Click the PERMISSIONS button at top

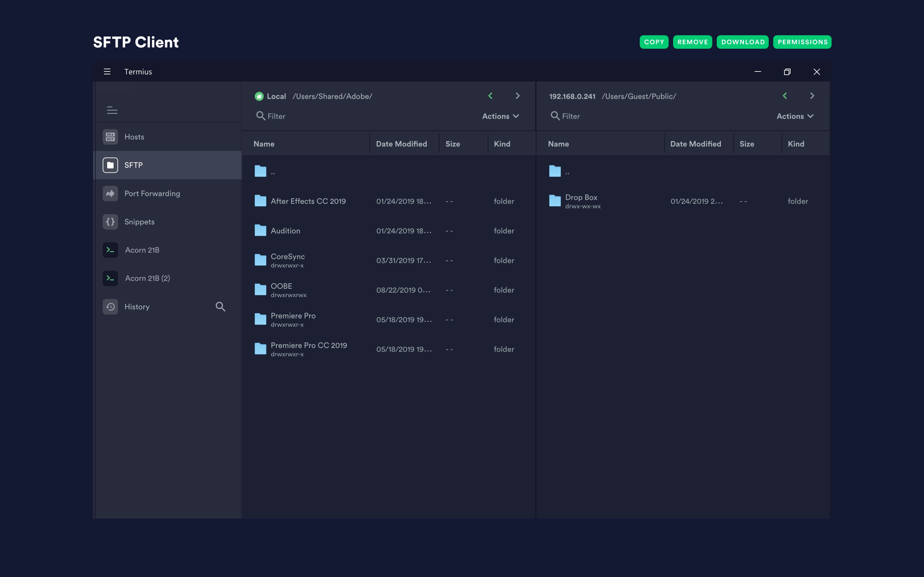(x=802, y=42)
